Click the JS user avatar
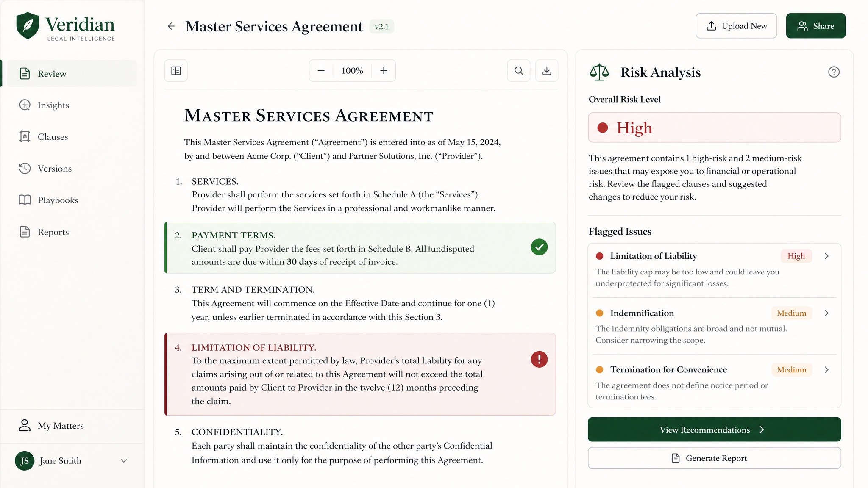 coord(25,461)
